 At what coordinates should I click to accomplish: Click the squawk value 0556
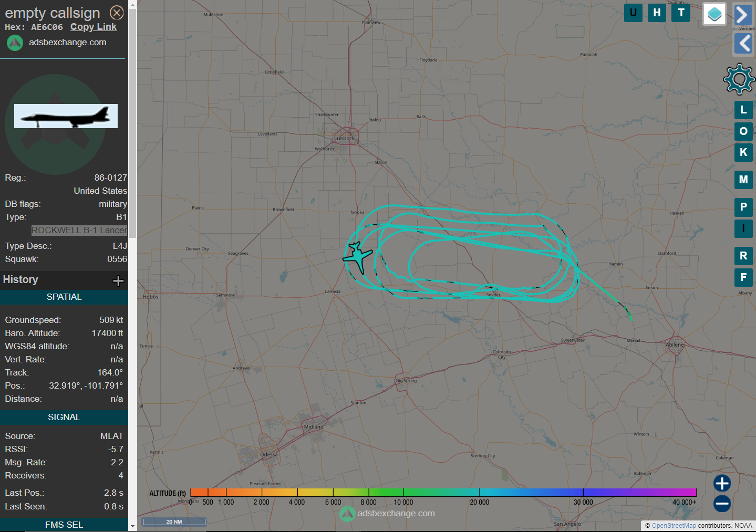pos(117,259)
